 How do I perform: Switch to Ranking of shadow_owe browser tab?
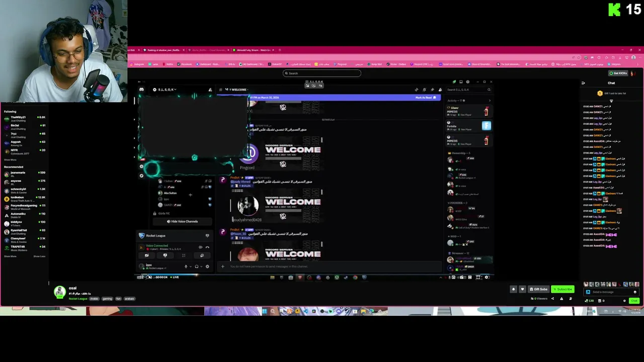pos(163,50)
